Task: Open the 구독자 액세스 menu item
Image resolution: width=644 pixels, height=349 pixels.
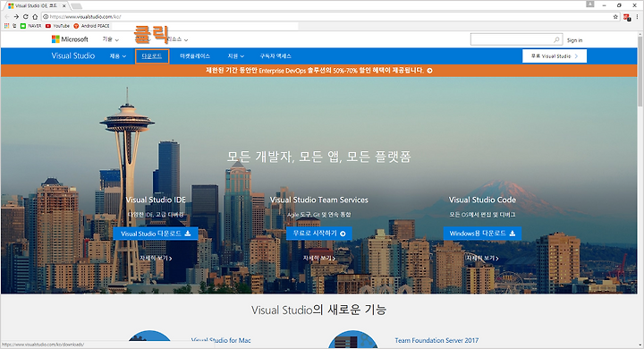Action: [x=275, y=55]
